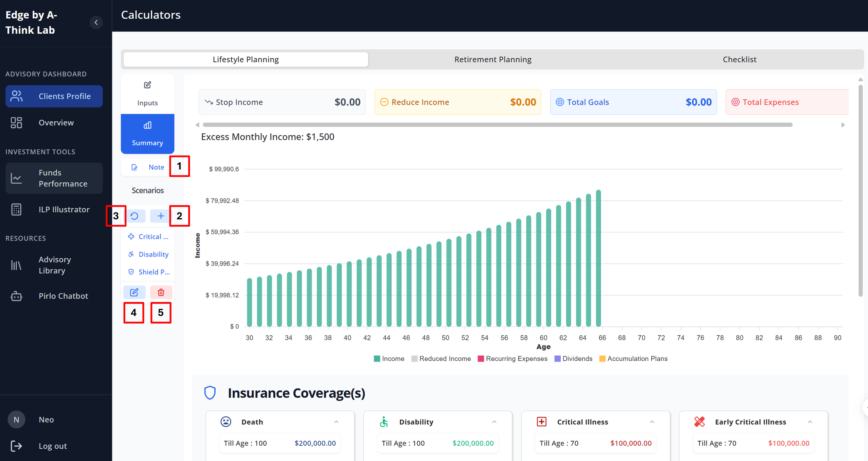Open Inputs panel via pencil icon
Screen dimensions: 868x461
[x=147, y=85]
